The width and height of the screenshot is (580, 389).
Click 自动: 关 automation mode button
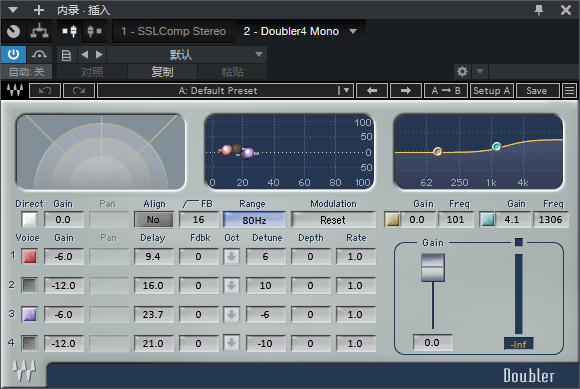tap(26, 72)
